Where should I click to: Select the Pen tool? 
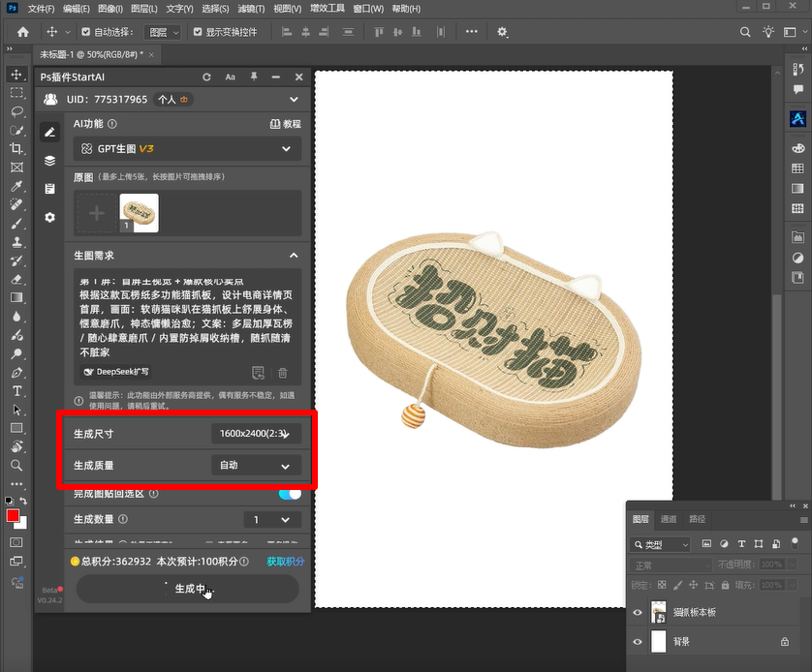16,373
